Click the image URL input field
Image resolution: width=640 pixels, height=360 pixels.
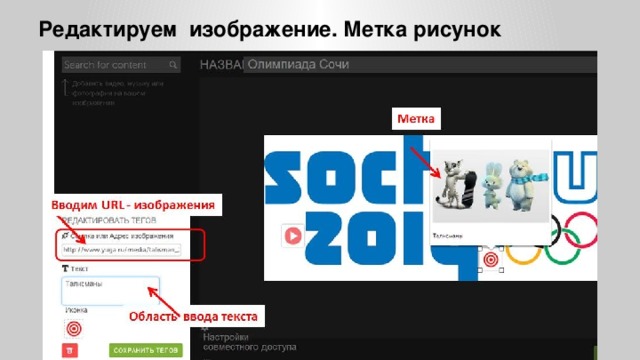(122, 249)
